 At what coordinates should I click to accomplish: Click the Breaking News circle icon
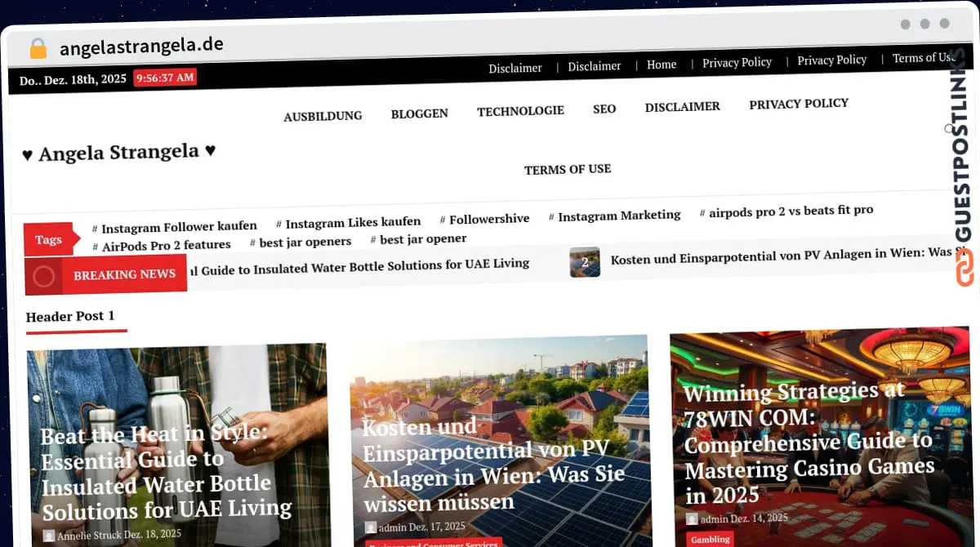click(x=43, y=277)
